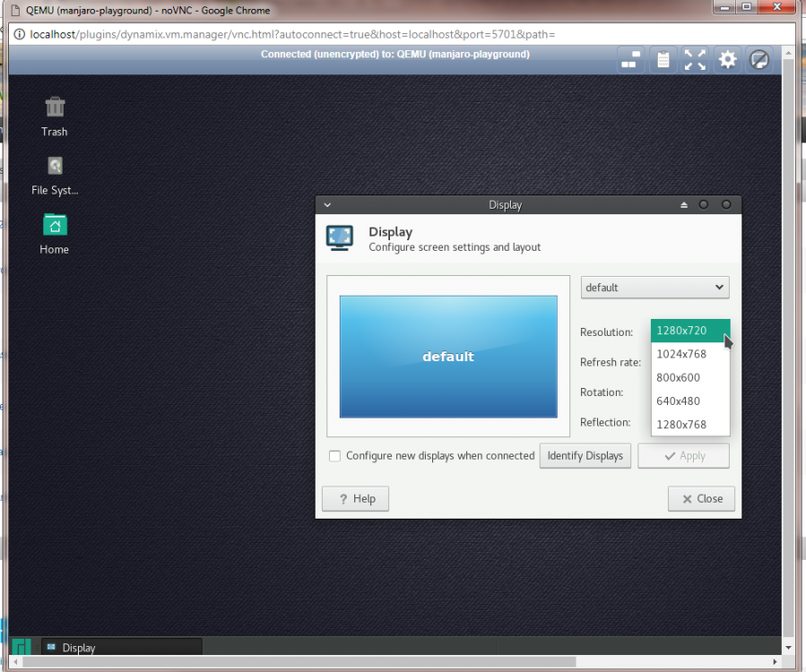Close the Display dialog via Close button
The image size is (806, 672).
coord(701,499)
